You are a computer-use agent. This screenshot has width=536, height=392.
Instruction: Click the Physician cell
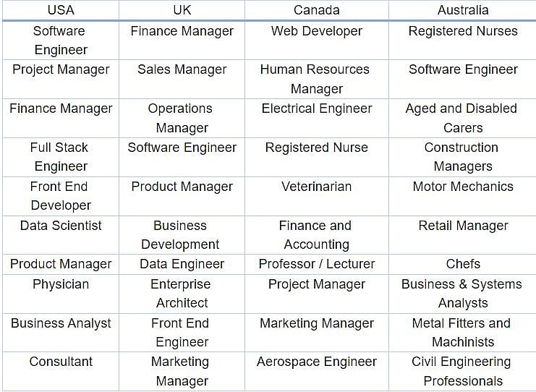pyautogui.click(x=60, y=284)
